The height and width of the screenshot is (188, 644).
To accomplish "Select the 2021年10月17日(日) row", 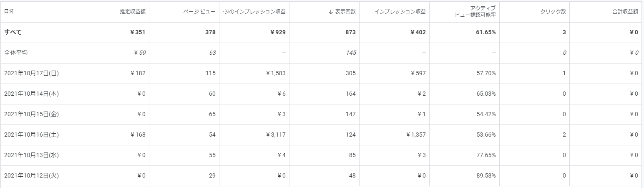I will (x=321, y=73).
